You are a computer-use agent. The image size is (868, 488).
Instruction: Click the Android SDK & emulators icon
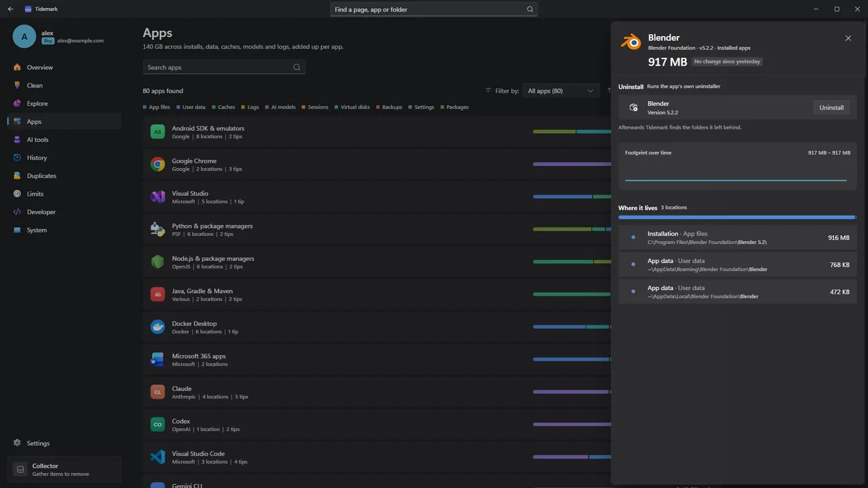tap(157, 131)
